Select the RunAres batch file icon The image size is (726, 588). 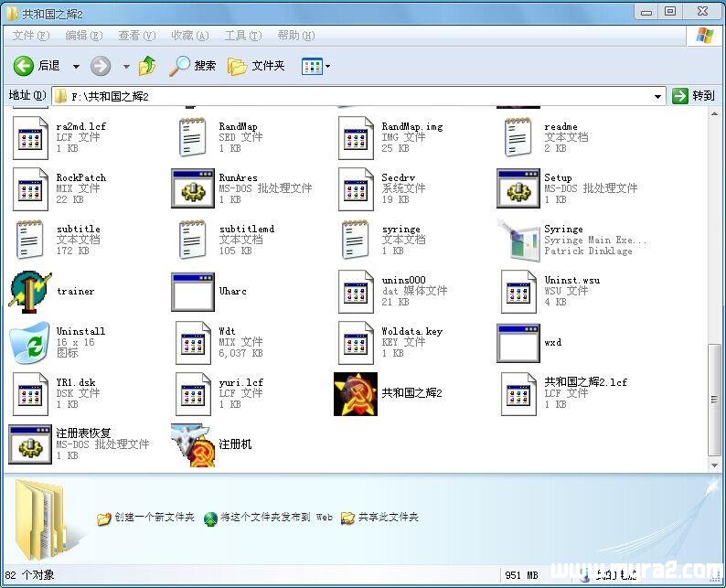(193, 189)
